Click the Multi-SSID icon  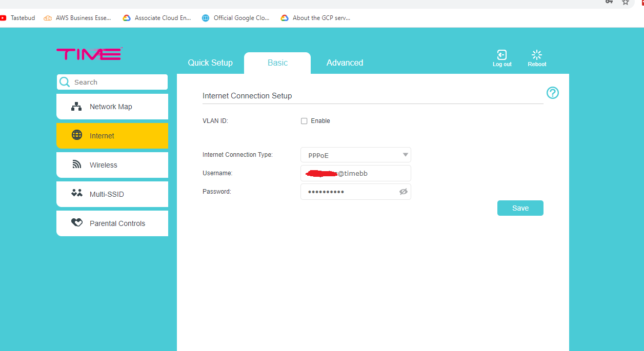click(77, 193)
